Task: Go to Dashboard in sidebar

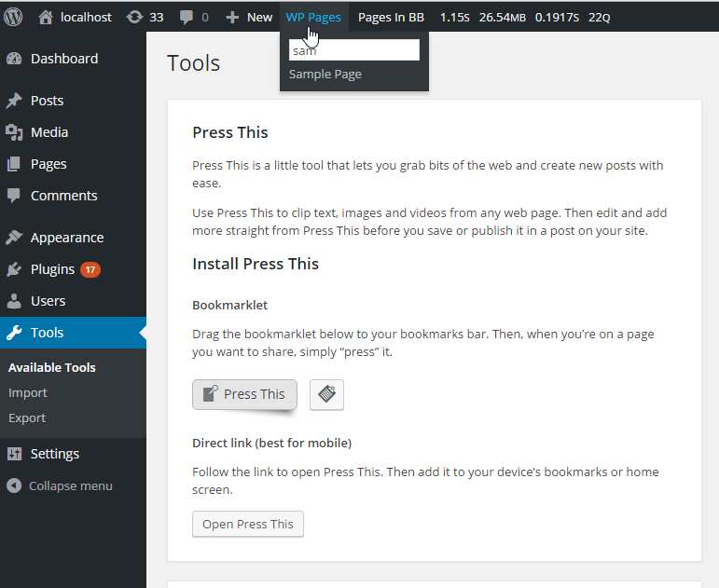Action: click(64, 59)
